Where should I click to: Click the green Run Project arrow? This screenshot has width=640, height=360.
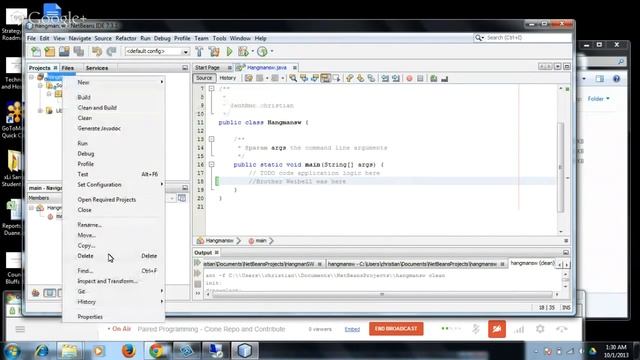229,51
